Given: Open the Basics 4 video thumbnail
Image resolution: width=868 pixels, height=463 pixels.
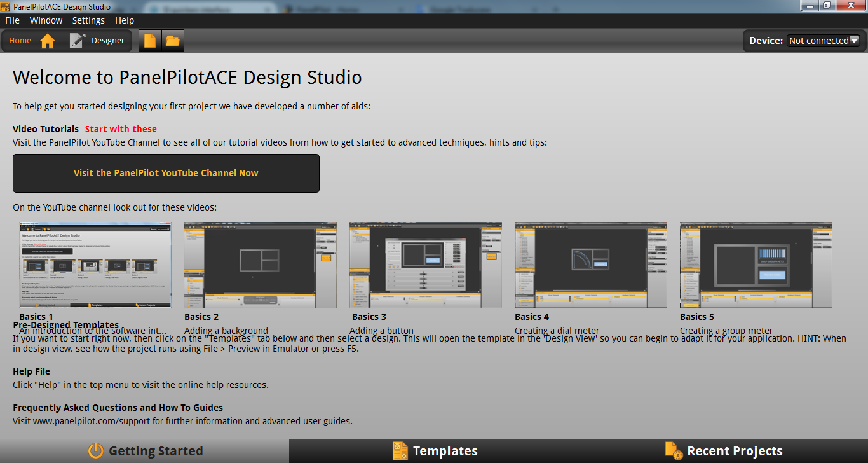Looking at the screenshot, I should pyautogui.click(x=591, y=265).
